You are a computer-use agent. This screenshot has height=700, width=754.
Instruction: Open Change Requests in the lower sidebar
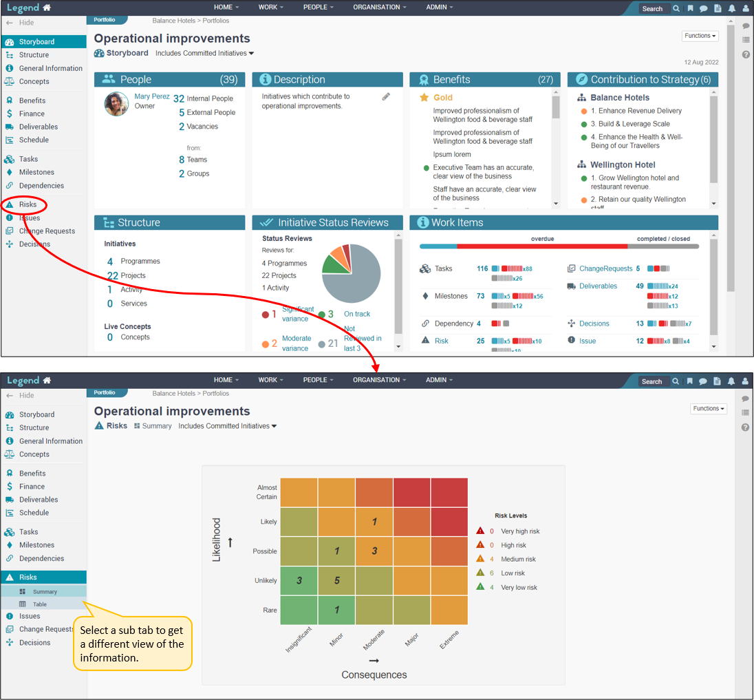click(x=46, y=629)
